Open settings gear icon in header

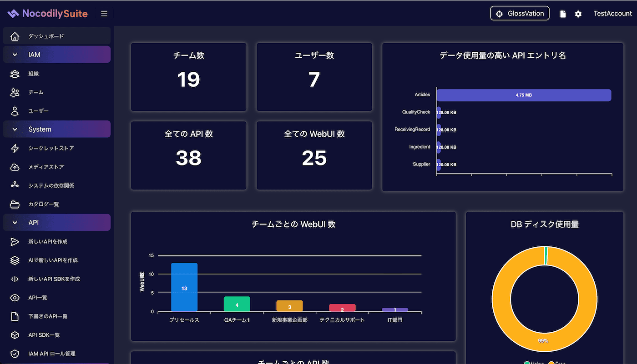[x=578, y=14]
